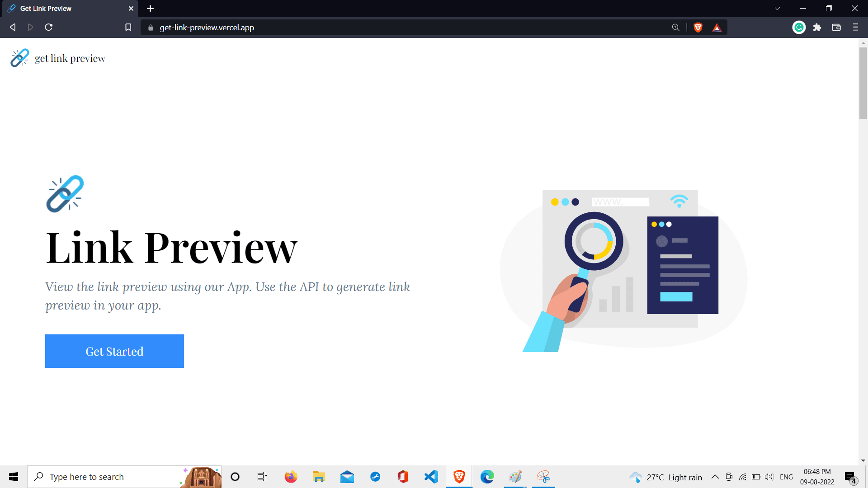The height and width of the screenshot is (488, 868).
Task: Switch to the Get Link Preview tab
Action: [x=63, y=8]
